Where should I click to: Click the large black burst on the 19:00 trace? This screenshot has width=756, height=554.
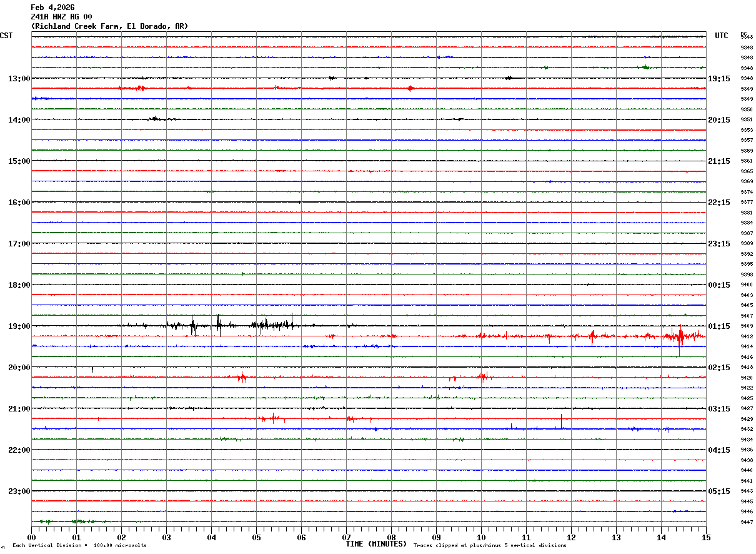tap(272, 325)
